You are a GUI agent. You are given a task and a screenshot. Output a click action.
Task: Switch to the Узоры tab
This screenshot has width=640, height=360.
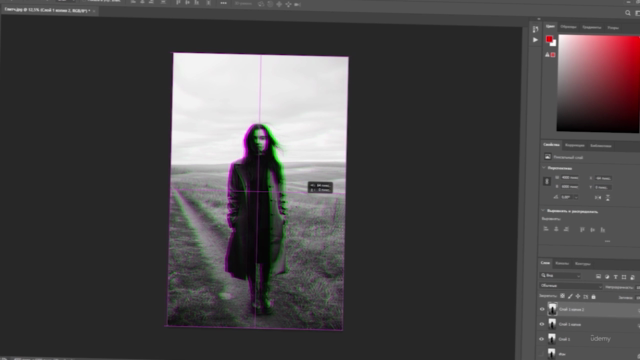point(613,28)
